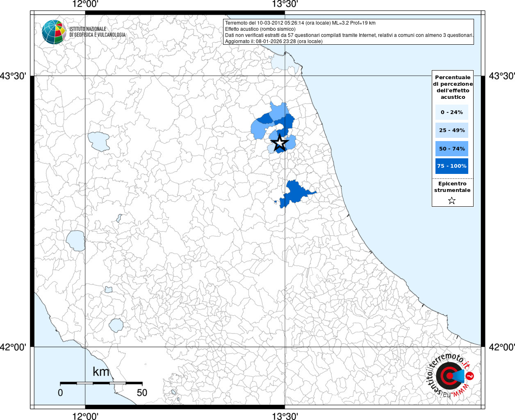The image size is (515, 420).
Task: Click the large dark blue municipality south of epicenter
Action: [296, 193]
